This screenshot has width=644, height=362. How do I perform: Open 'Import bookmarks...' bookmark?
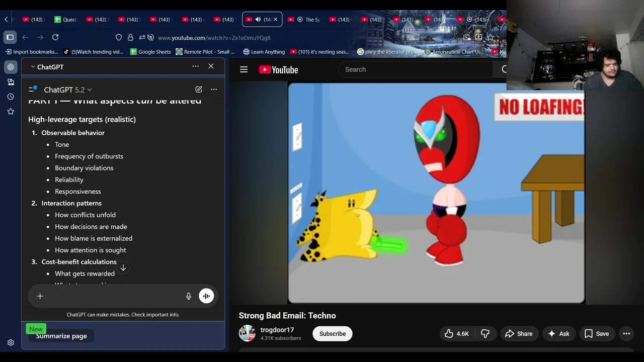point(32,52)
